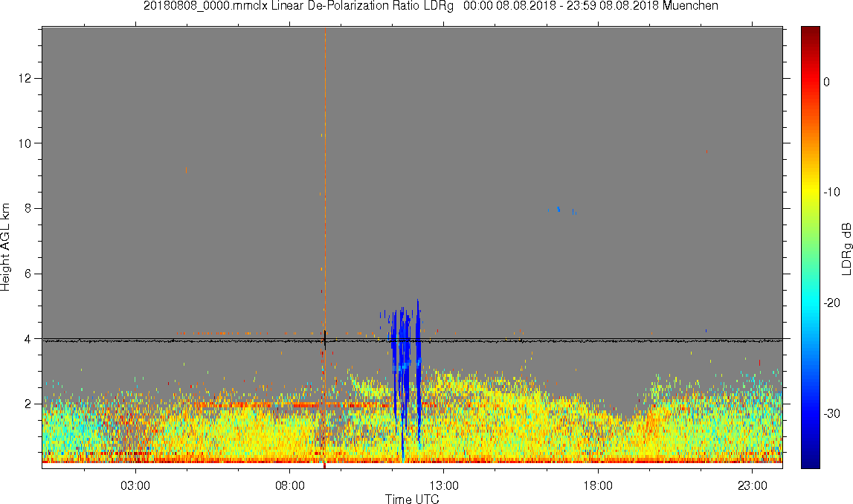Click the 'LDRg dB' colorbar label

[x=846, y=248]
